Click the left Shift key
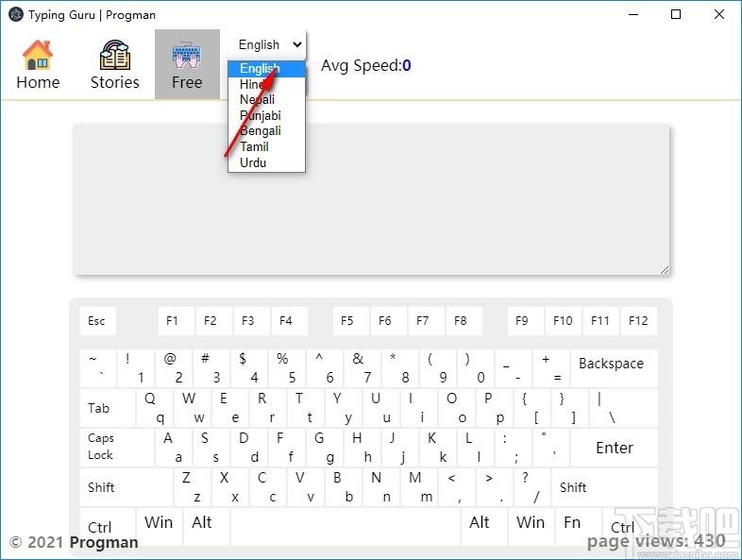The width and height of the screenshot is (742, 560). click(x=126, y=487)
